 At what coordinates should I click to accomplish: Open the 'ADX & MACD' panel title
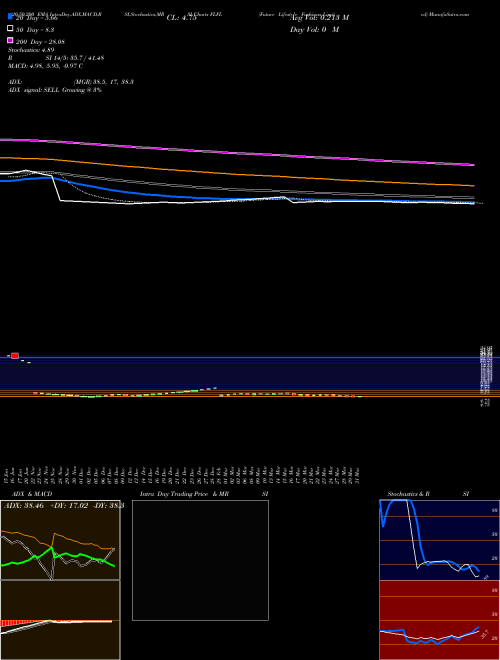coord(32,494)
